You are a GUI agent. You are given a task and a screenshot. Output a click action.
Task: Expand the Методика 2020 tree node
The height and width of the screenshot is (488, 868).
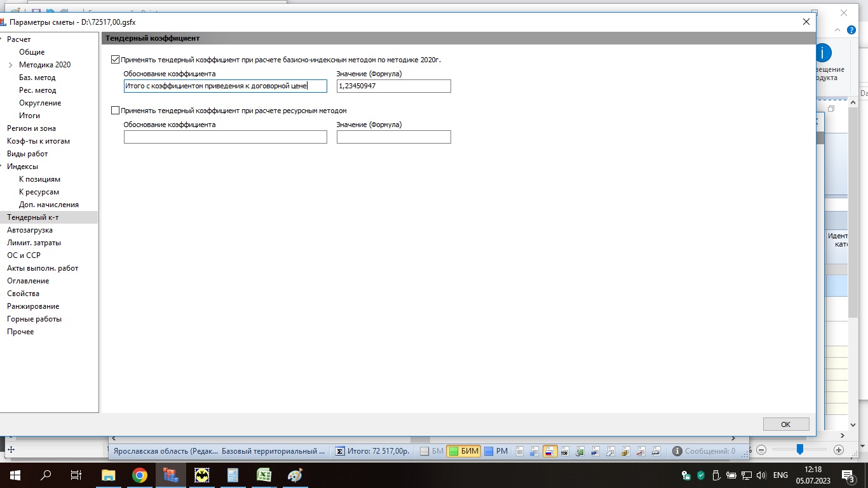pos(11,65)
